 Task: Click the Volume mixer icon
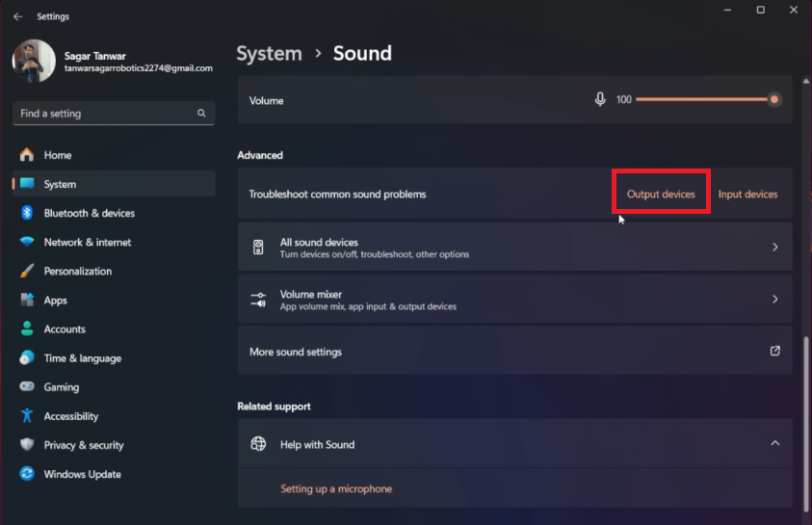(x=258, y=300)
